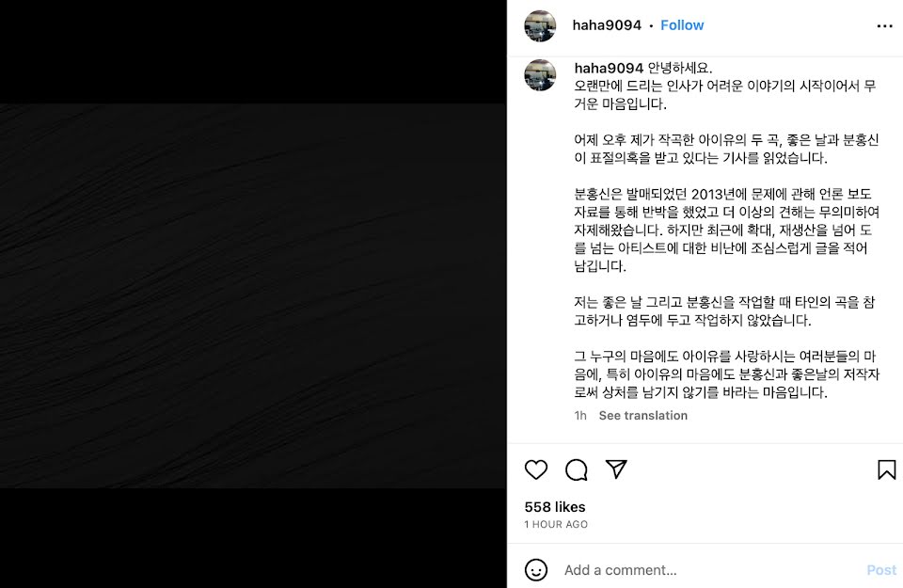Open the haha9094 username in the caption

pos(609,68)
